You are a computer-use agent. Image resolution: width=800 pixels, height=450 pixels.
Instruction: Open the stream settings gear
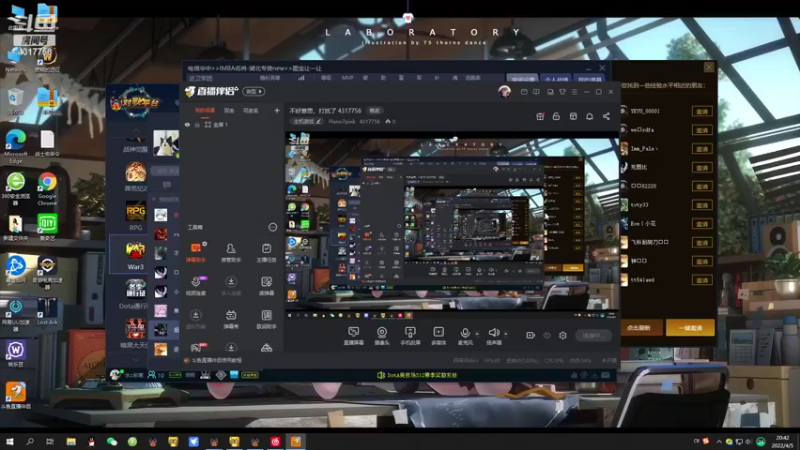pos(563,335)
